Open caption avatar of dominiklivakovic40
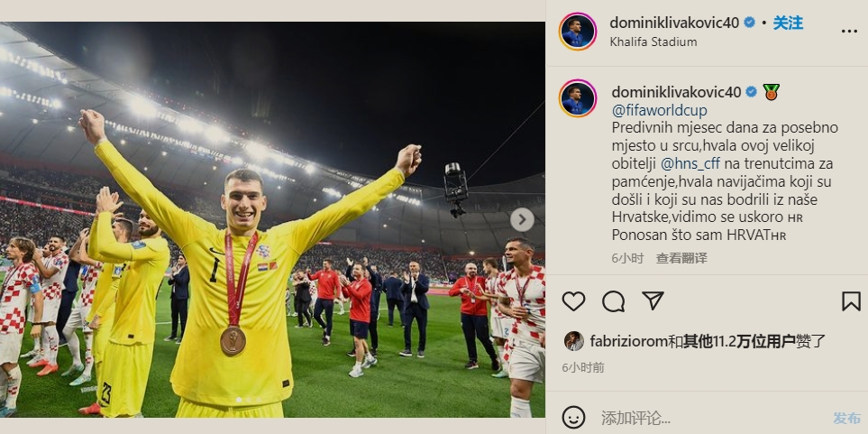This screenshot has width=868, height=434. pyautogui.click(x=578, y=98)
